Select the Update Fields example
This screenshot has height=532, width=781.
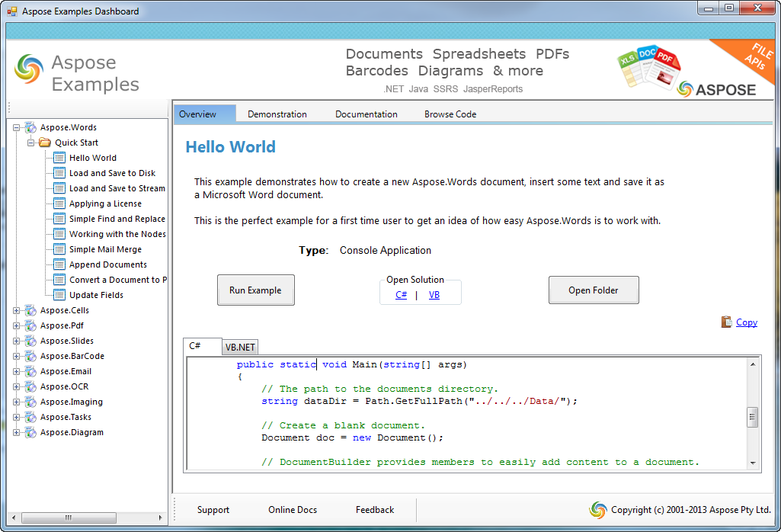pos(97,295)
